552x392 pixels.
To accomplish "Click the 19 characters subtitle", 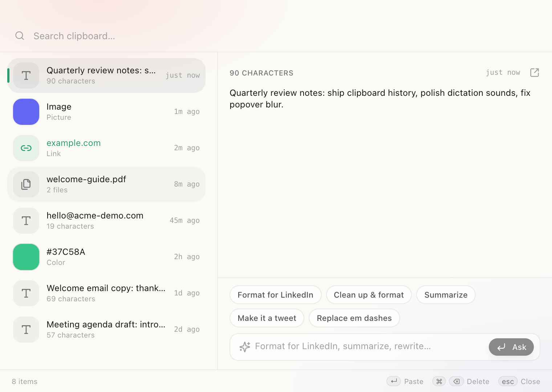I will [x=70, y=226].
